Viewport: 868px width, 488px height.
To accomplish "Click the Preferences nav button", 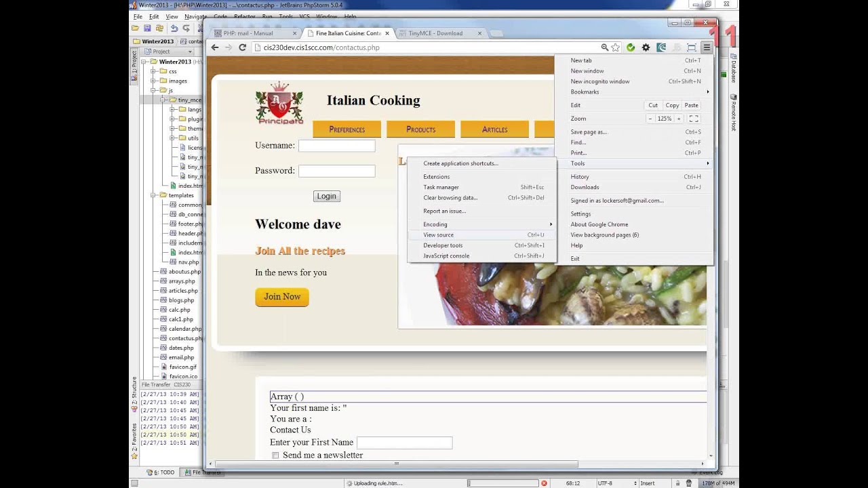I will (347, 129).
